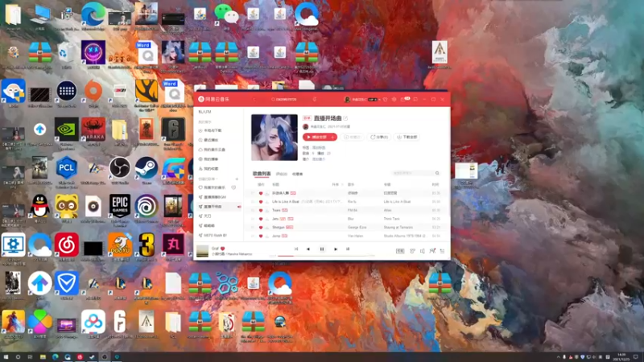Viewport: 644px width, 362px height.
Task: Unlike the song Life is Like A Boat
Action: click(x=260, y=202)
